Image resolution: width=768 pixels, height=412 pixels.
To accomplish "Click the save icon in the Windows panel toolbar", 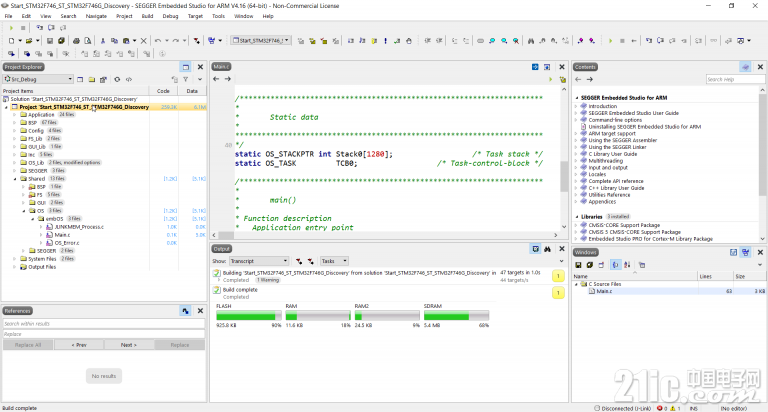I will coord(578,265).
